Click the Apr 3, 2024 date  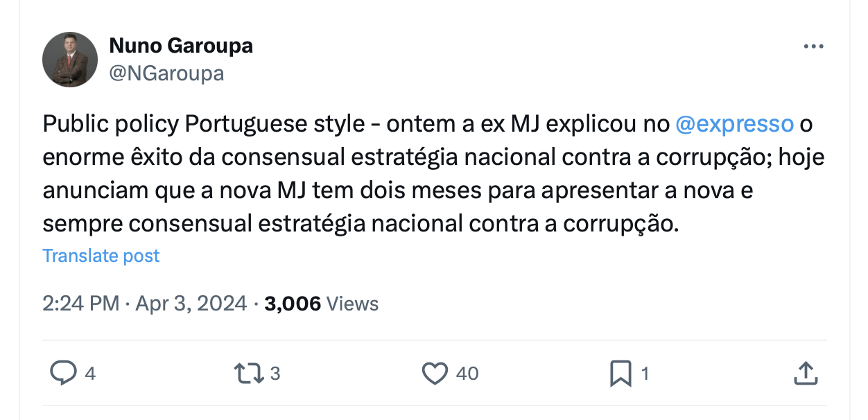coord(191,303)
